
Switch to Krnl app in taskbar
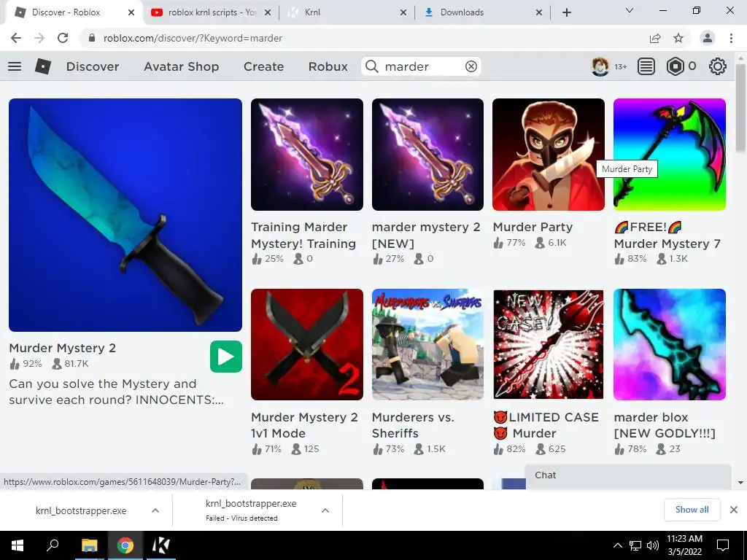(x=160, y=545)
